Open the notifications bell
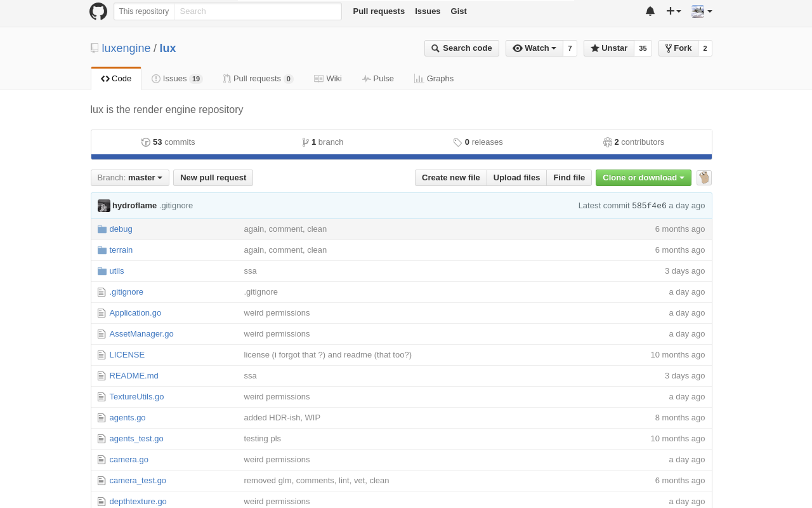 click(650, 11)
